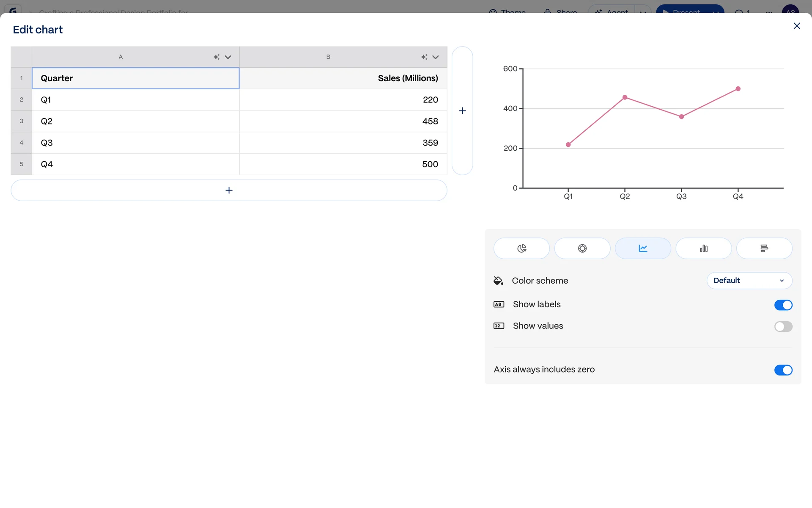
Task: Click column B AI sparkle icon
Action: [424, 57]
